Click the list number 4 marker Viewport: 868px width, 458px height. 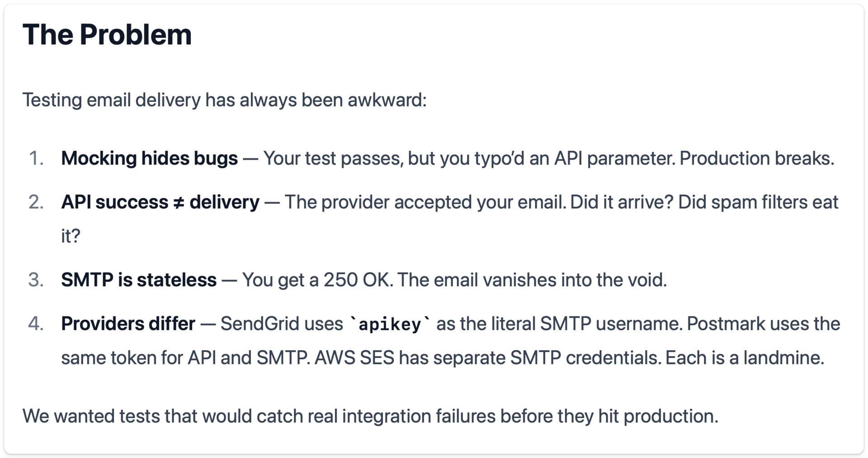[36, 324]
